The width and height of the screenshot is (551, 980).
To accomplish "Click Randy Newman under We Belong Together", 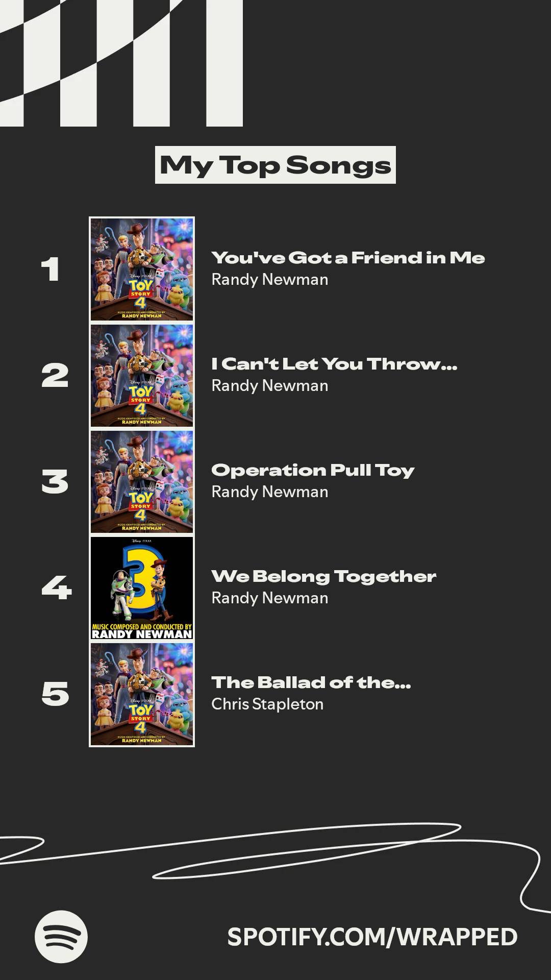I will 269,598.
